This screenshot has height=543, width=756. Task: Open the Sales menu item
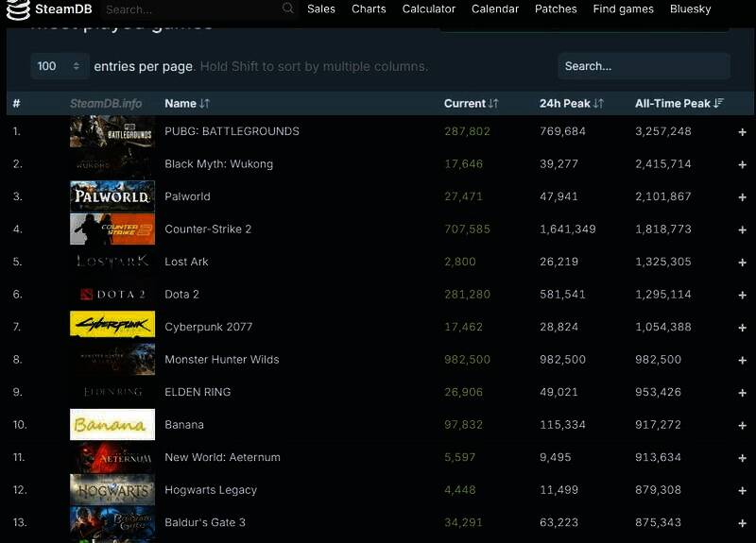pos(321,8)
